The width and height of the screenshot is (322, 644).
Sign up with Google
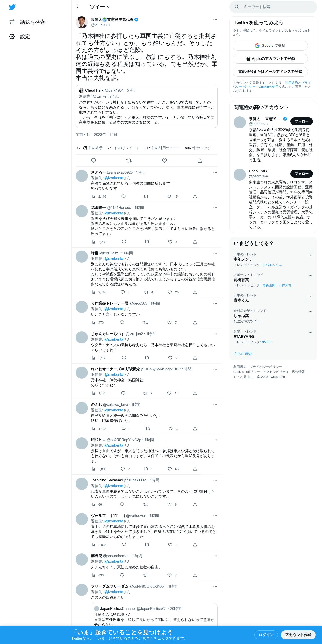[x=270, y=46]
